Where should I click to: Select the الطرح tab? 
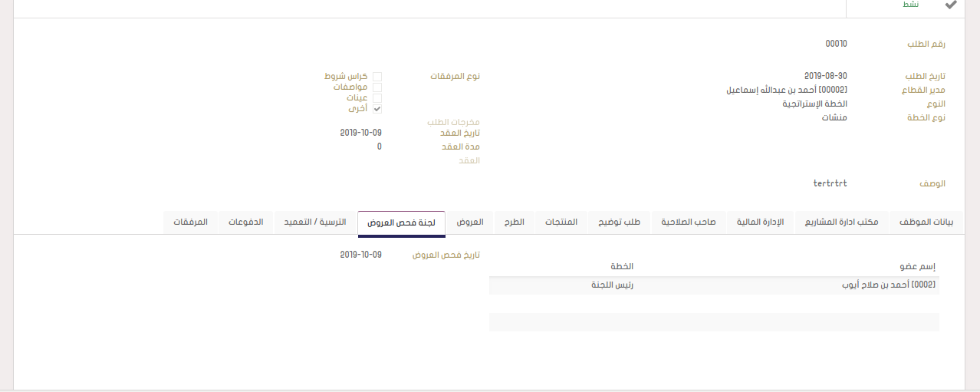tap(514, 222)
